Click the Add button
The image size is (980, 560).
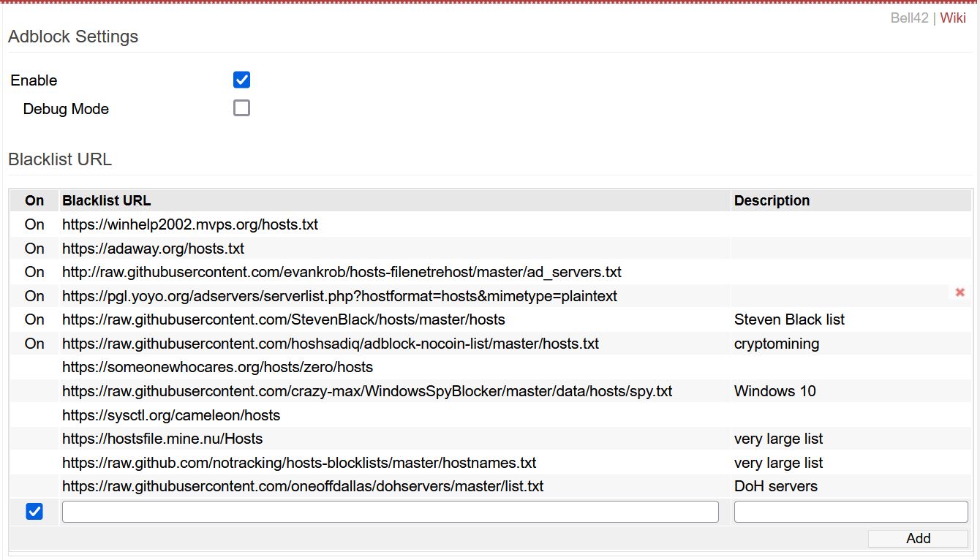click(918, 538)
